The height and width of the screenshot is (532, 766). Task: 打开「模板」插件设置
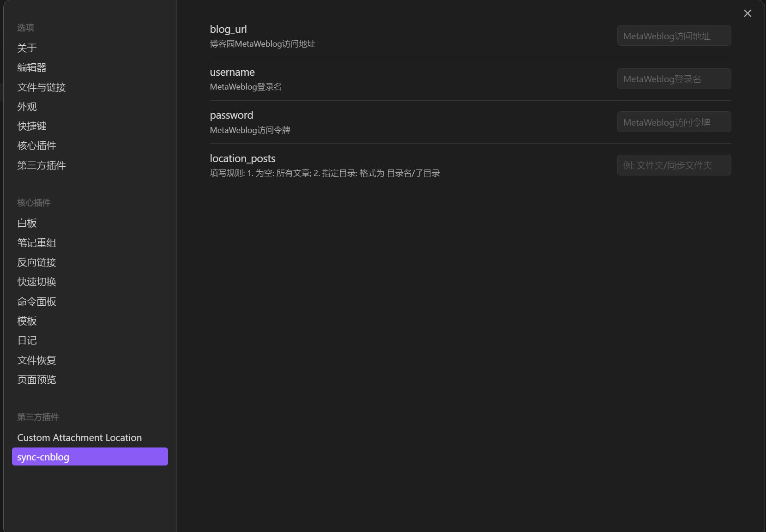click(26, 321)
